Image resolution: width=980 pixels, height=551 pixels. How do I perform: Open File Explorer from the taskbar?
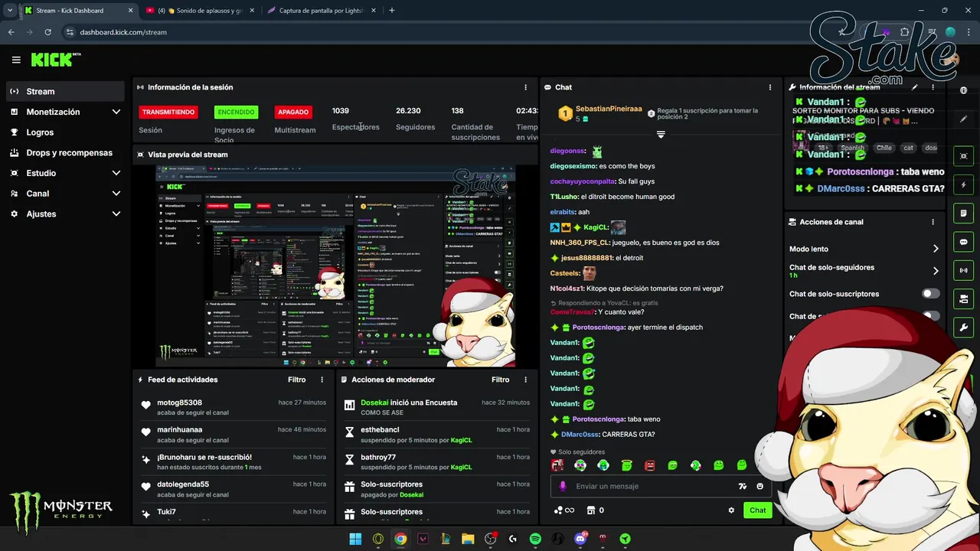(x=468, y=539)
